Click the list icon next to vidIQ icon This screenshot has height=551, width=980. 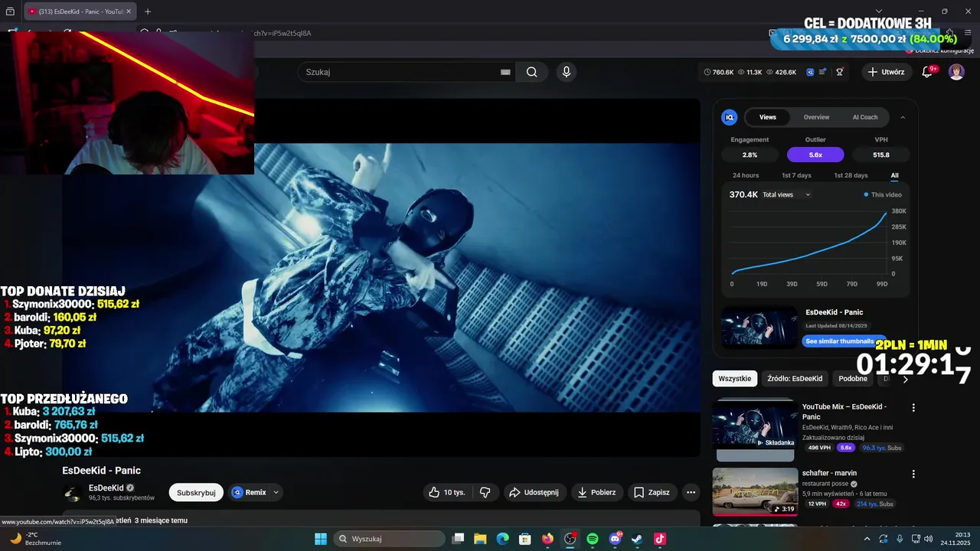(823, 72)
